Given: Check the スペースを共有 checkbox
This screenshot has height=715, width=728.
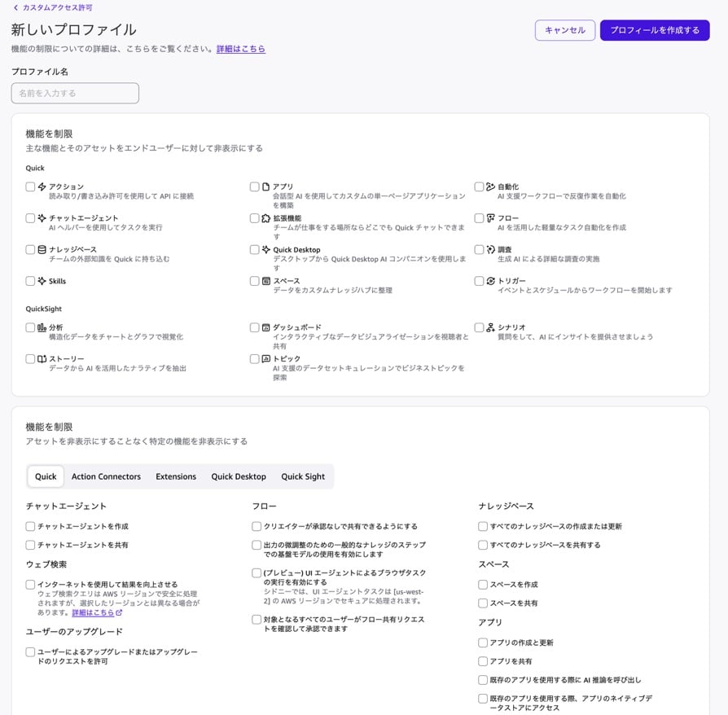Looking at the screenshot, I should 483,603.
